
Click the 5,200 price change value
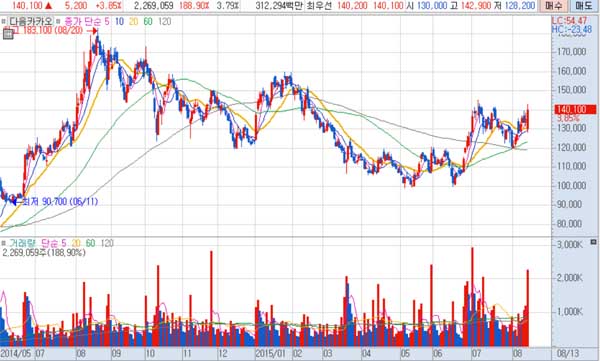click(x=76, y=6)
